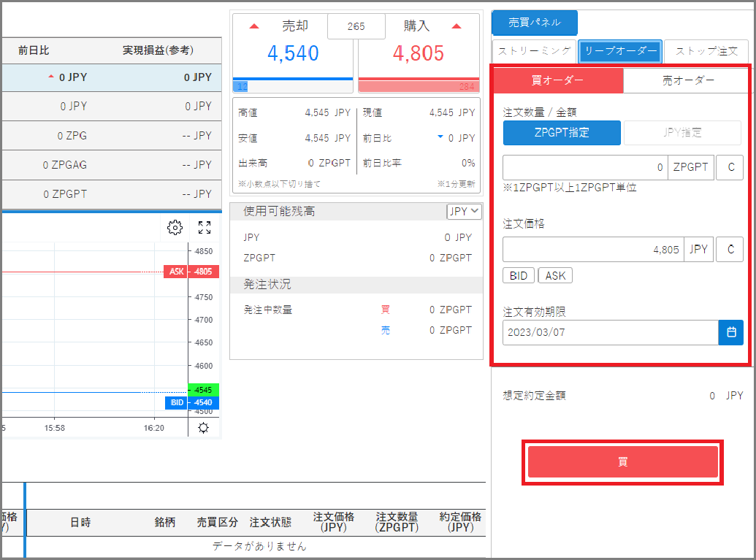Click the 銘柄 column header
The height and width of the screenshot is (560, 756).
[165, 523]
